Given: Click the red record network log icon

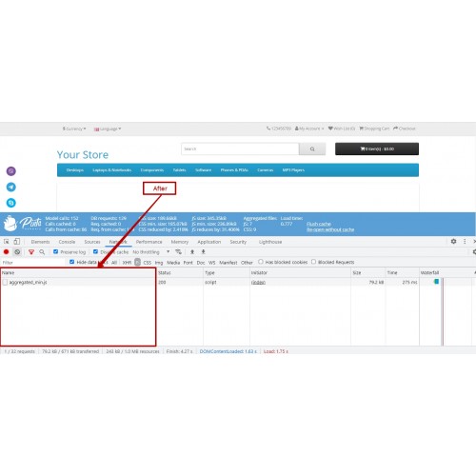Looking at the screenshot, I should (6, 251).
